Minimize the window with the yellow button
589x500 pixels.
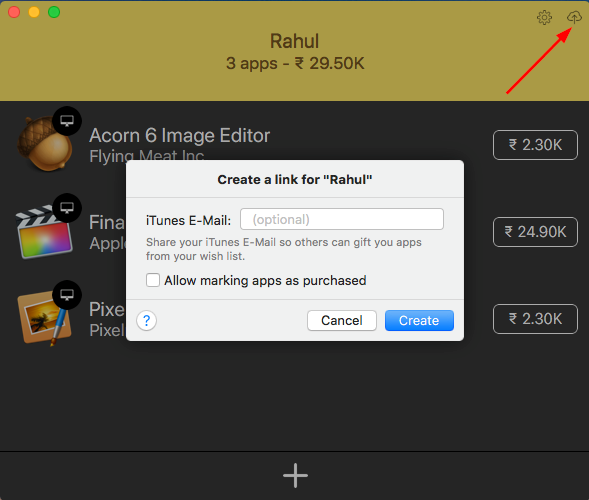tap(34, 12)
